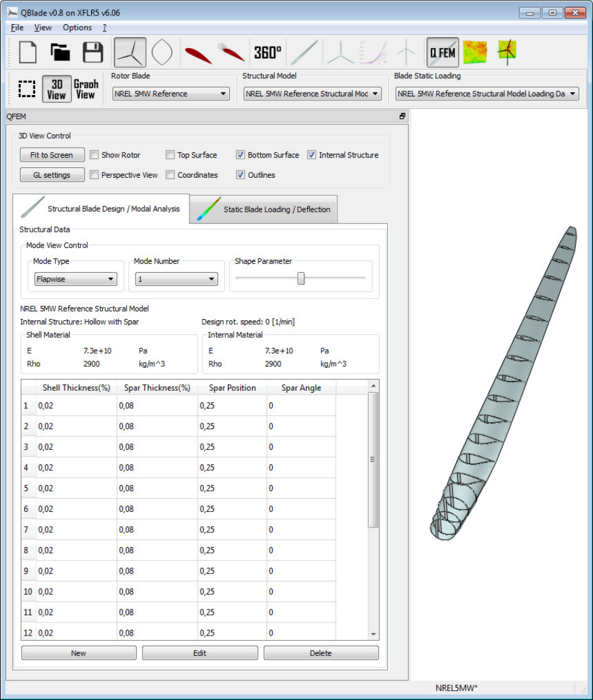This screenshot has height=700, width=593.
Task: Open the graph curves simulation icon
Action: (x=373, y=52)
